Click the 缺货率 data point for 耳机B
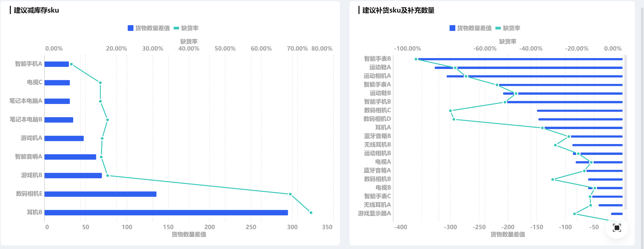 (x=311, y=213)
